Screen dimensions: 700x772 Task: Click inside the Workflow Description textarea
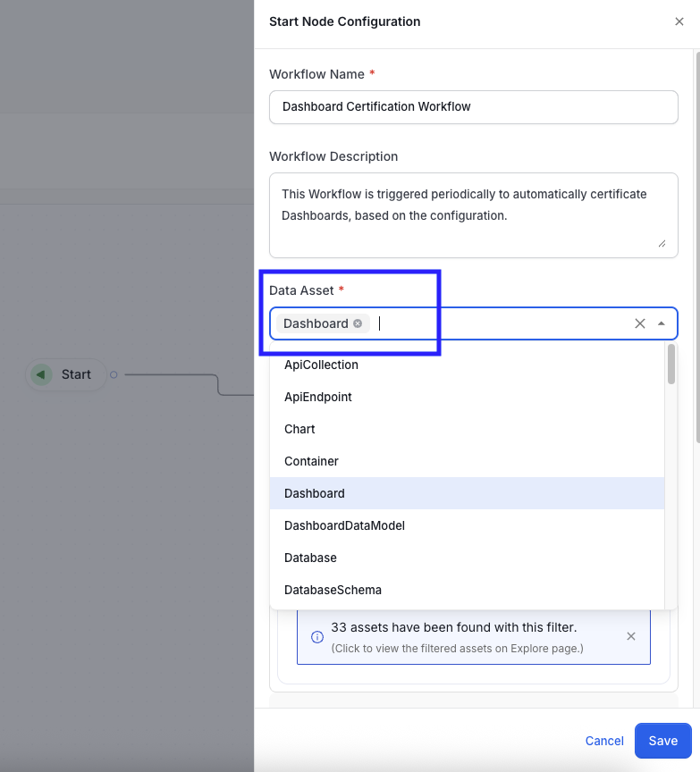[x=473, y=214]
